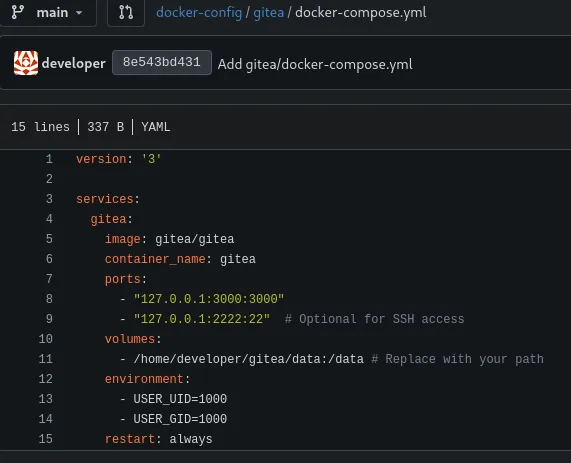This screenshot has height=463, width=571.
Task: Click line number 8 in the gutter
Action: coord(49,299)
